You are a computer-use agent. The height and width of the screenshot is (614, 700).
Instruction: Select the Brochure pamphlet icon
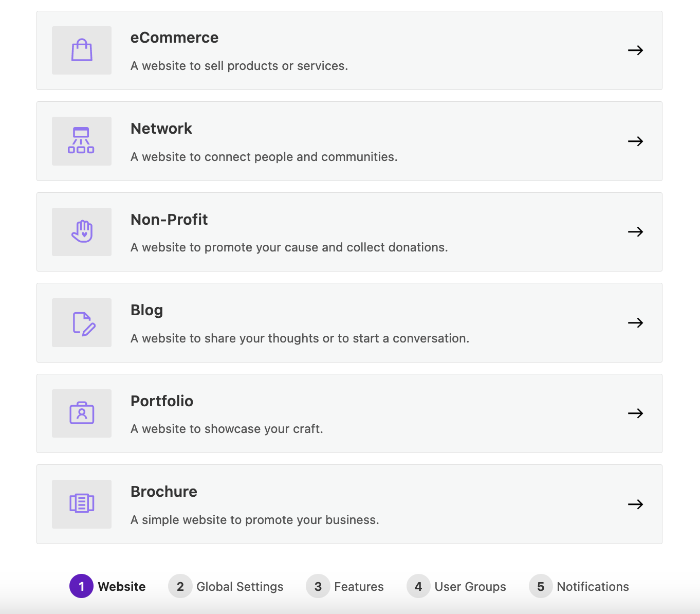coord(81,504)
